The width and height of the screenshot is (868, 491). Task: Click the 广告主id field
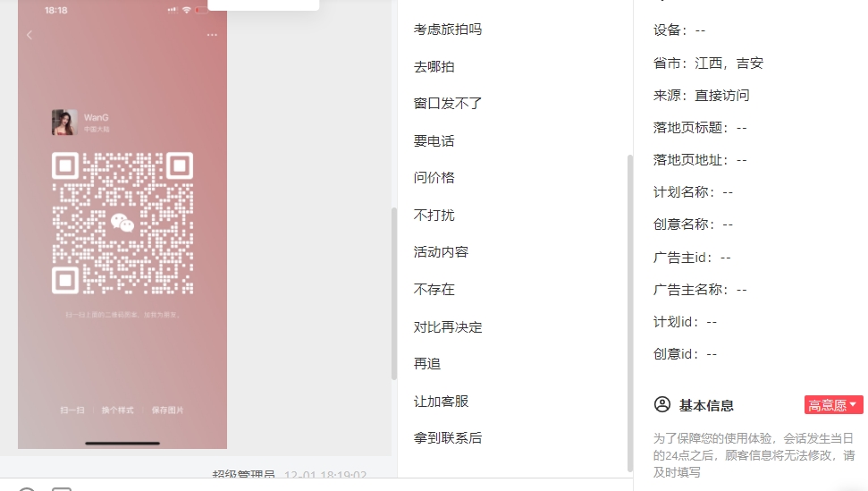click(x=692, y=258)
